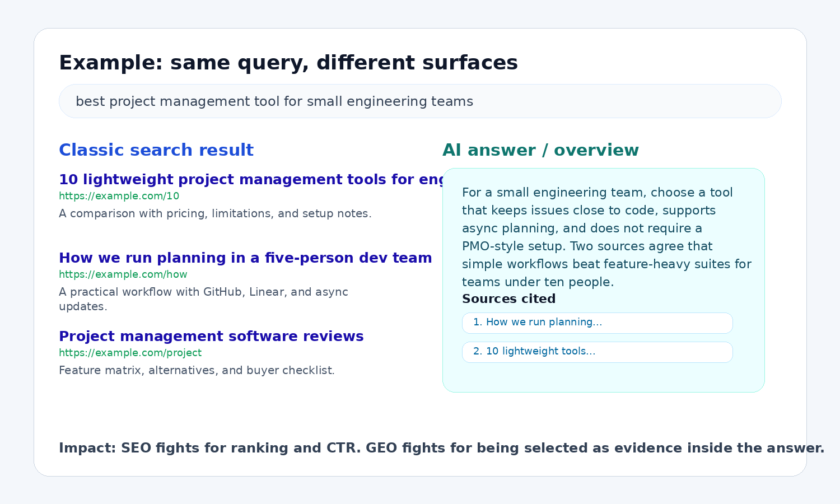Open cited source '1. How we run planning...'
The width and height of the screenshot is (840, 504).
point(597,323)
